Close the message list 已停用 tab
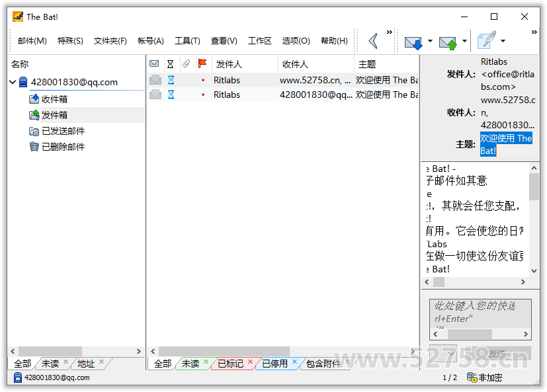Viewport: 547px width, 392px height. 294,362
